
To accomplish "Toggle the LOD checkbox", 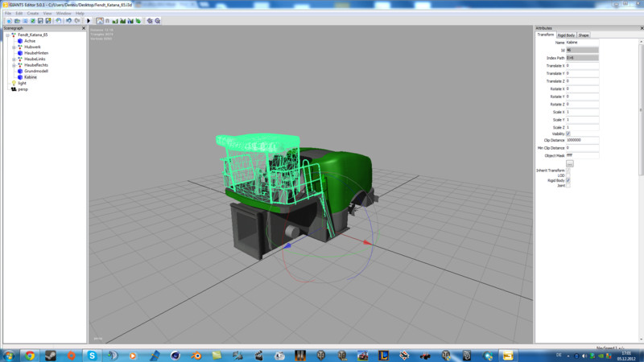I will (x=568, y=175).
